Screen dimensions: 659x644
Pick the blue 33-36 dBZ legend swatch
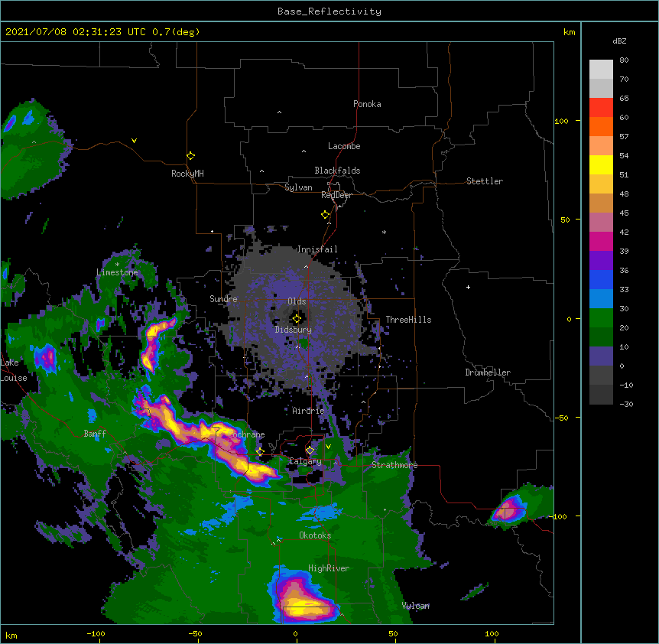click(x=601, y=279)
